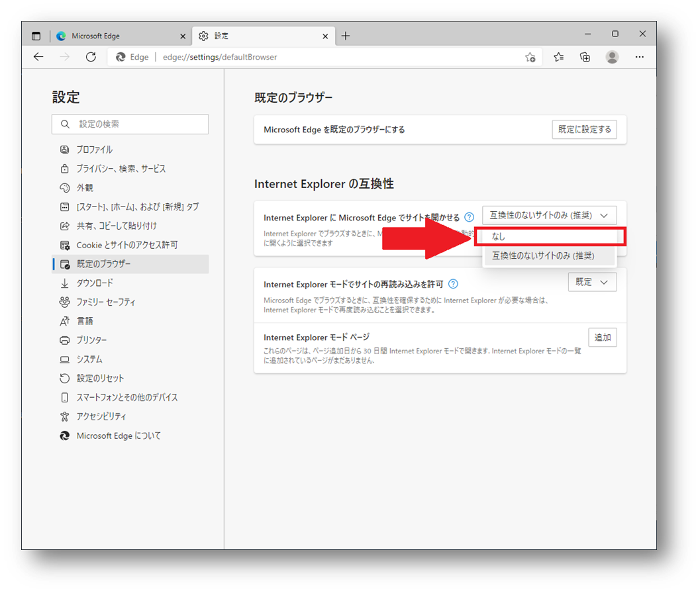Screen dimensions: 700x593
Task: Open プロファイル settings section
Action: (130, 150)
